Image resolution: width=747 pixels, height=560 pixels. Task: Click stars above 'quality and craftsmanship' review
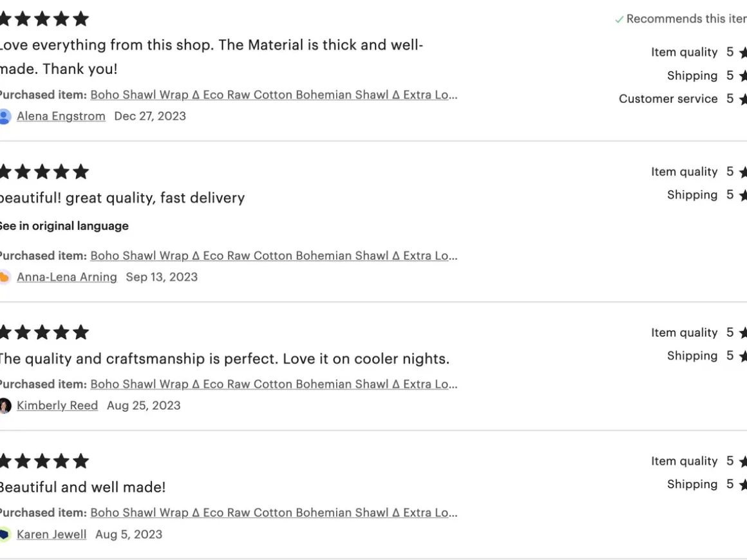click(43, 332)
